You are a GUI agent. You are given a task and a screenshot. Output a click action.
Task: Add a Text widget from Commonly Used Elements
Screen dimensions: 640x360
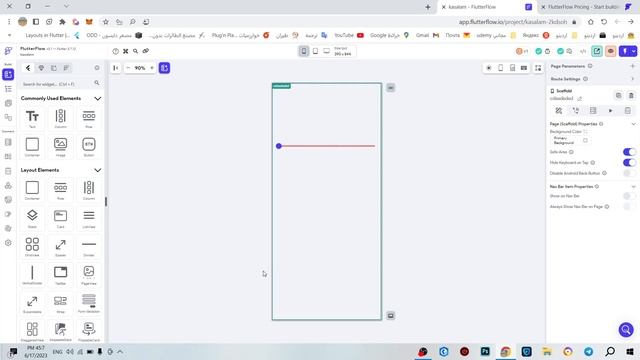32,119
